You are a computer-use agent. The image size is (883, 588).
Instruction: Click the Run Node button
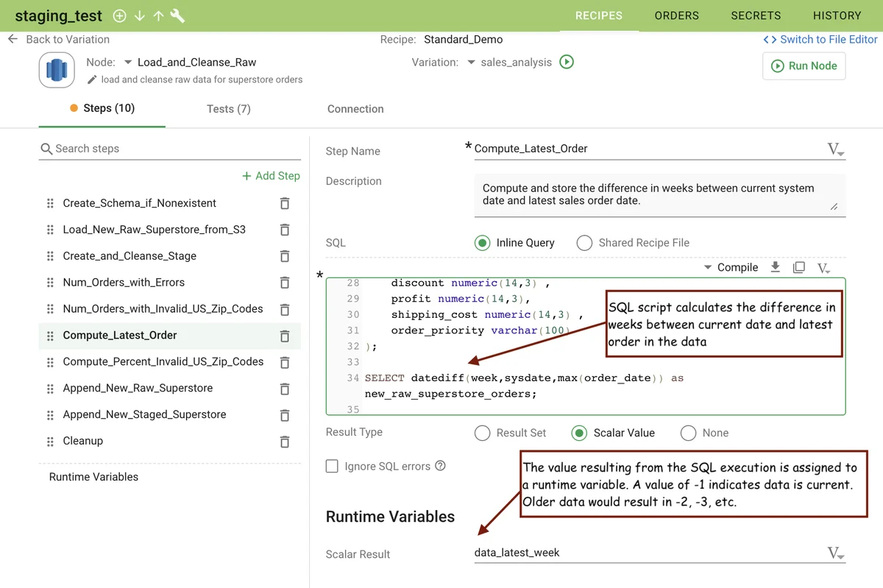804,65
